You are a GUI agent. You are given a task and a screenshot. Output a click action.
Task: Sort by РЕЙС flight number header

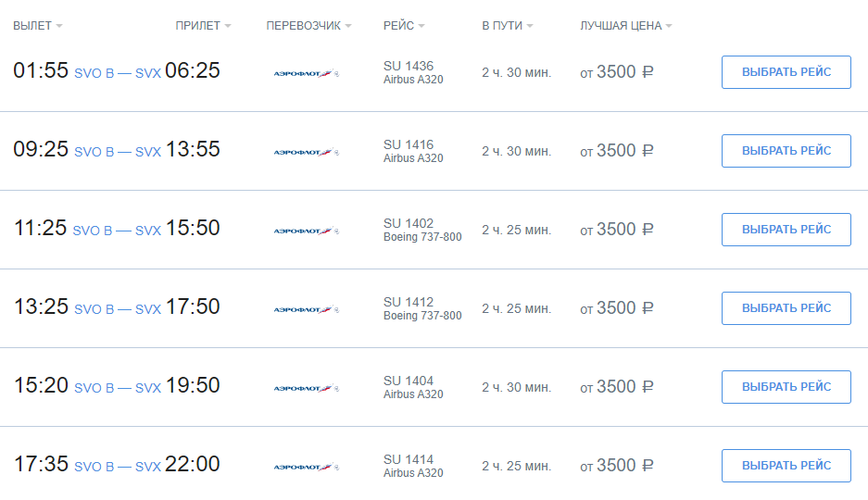click(x=404, y=26)
